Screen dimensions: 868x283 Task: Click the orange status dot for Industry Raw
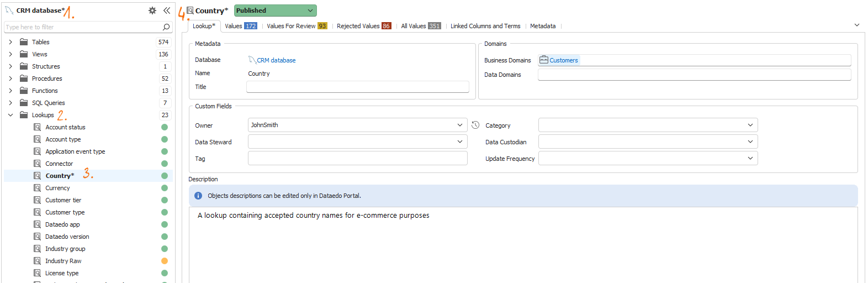tap(165, 261)
